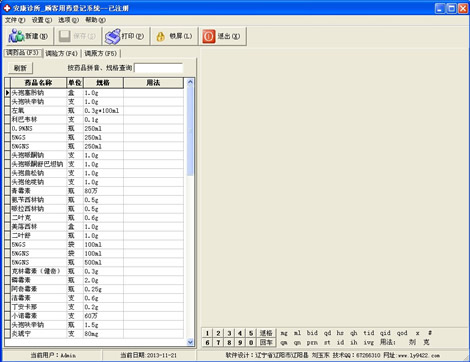The height and width of the screenshot is (362, 470).
Task: Click the 'tid' dosage abbreviation label
Action: coord(369,333)
